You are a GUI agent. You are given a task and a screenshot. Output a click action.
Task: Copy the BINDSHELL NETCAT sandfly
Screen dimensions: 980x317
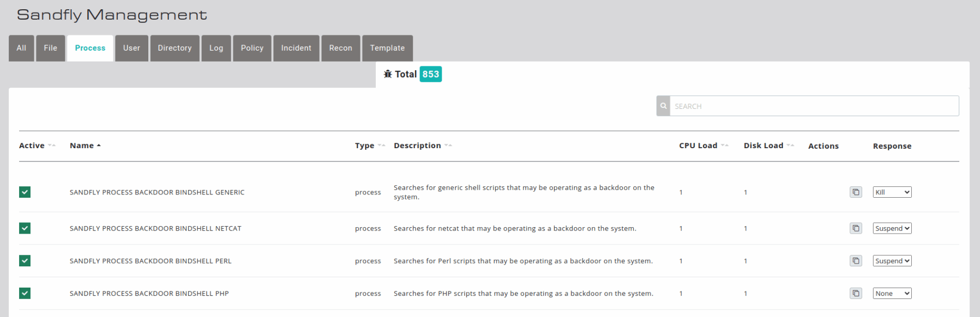pos(856,228)
